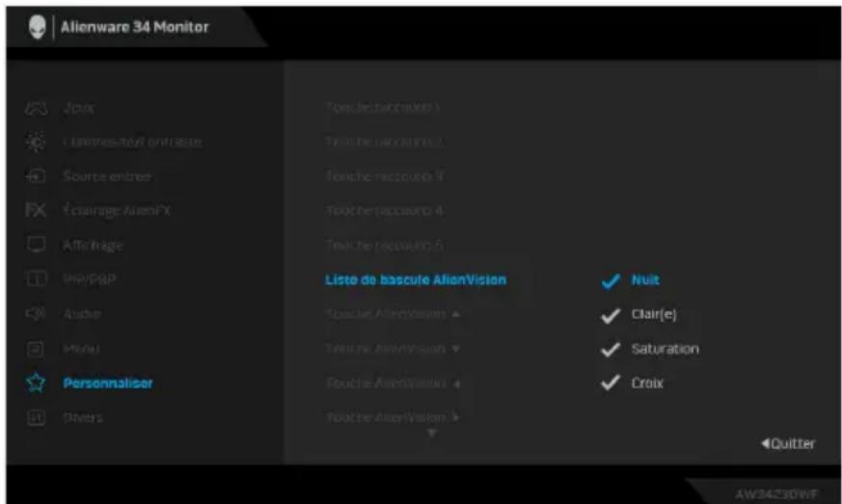Toggle the Clair(e) checkmark
Screen dimensions: 842x504
(x=611, y=316)
